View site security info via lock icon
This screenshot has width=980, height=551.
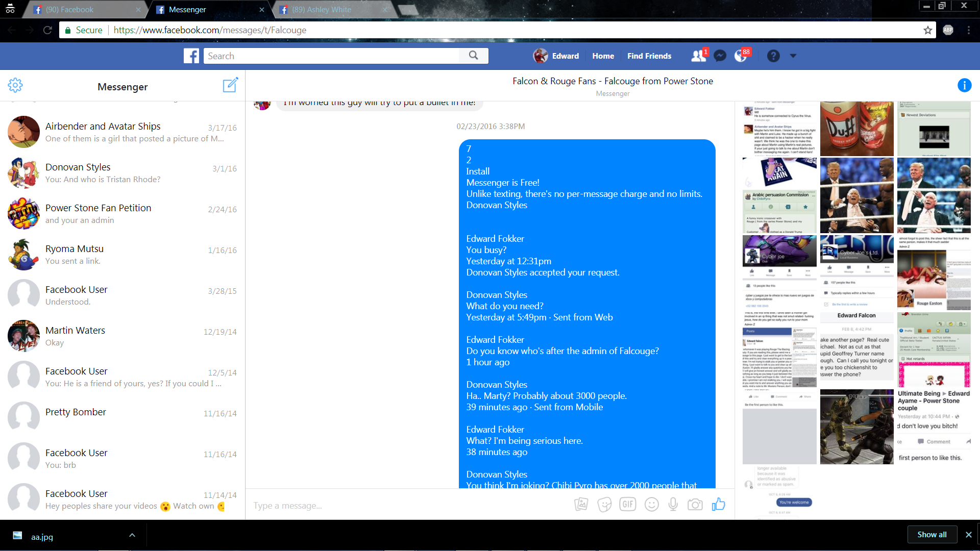pos(67,30)
